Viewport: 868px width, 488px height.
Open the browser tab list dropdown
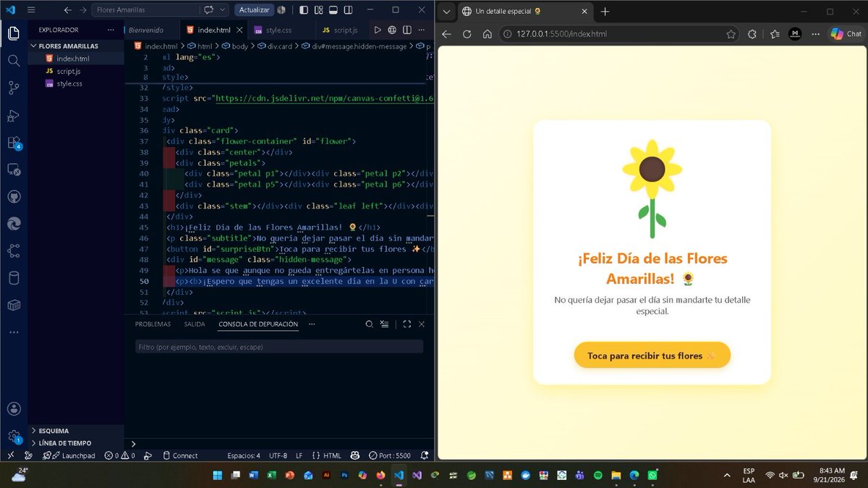click(447, 11)
